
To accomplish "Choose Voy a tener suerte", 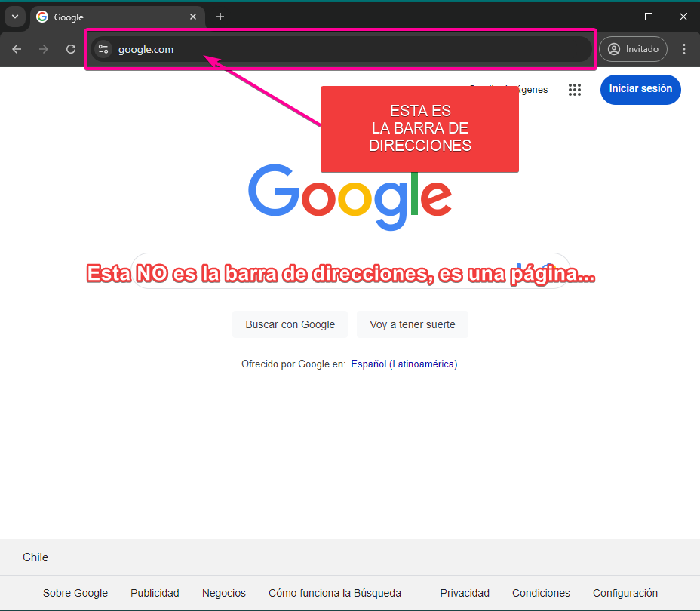I will coord(413,324).
